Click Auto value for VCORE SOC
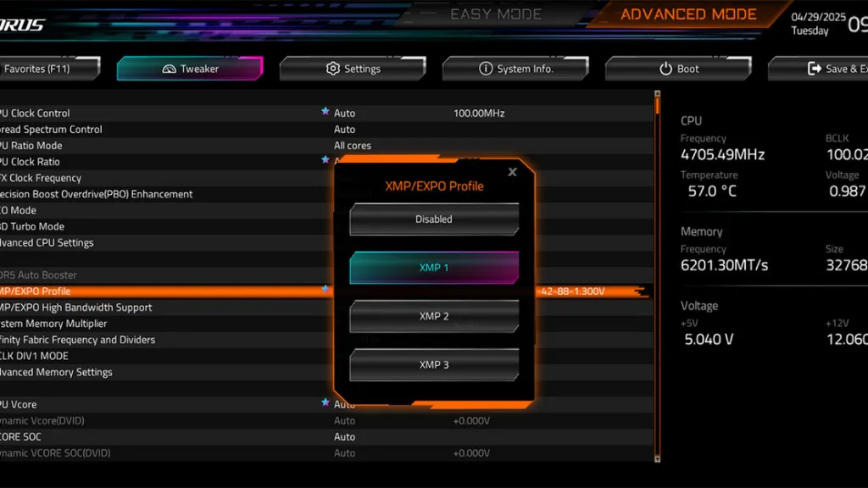868x488 pixels. (344, 436)
